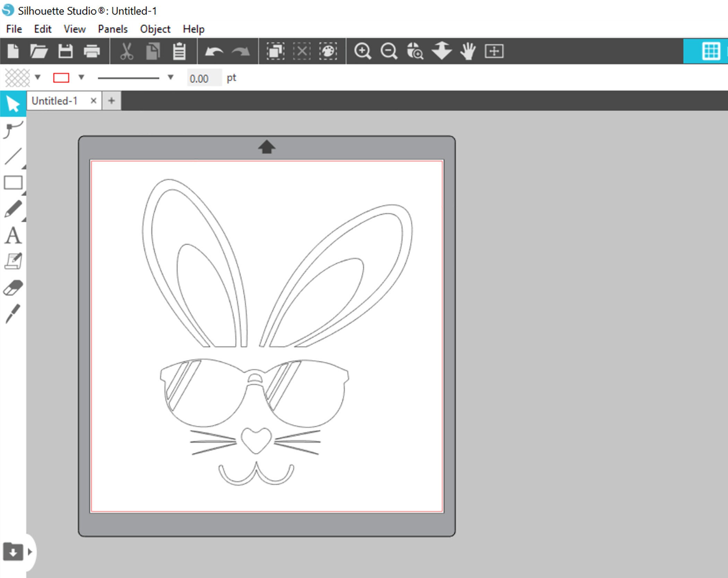Select the Eraser tool
The height and width of the screenshot is (578, 728).
tap(13, 288)
